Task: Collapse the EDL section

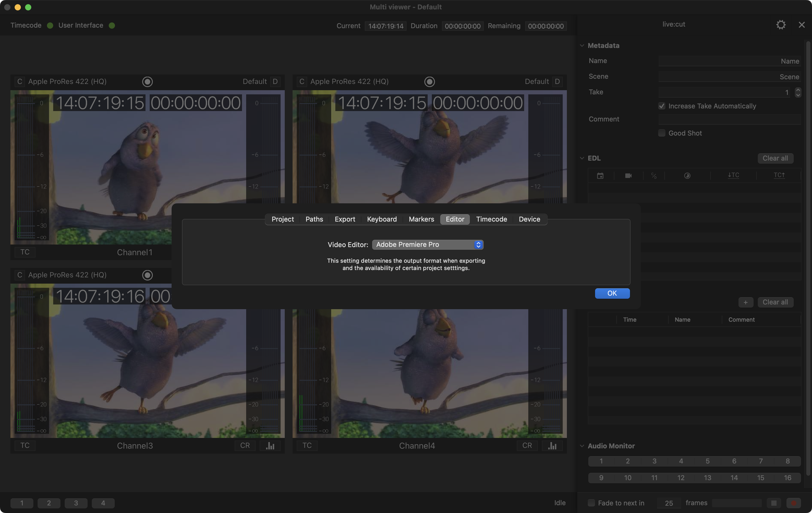Action: pyautogui.click(x=582, y=158)
